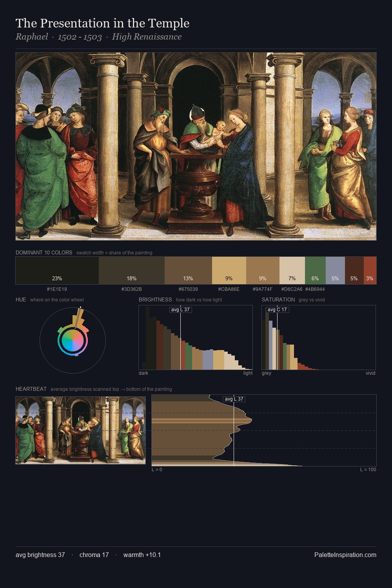Click the 'L = 100' axis label
392x588 pixels.
(x=368, y=470)
